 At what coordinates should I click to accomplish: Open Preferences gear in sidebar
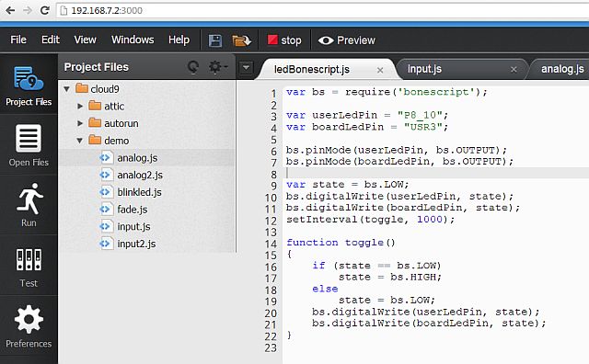click(x=29, y=326)
